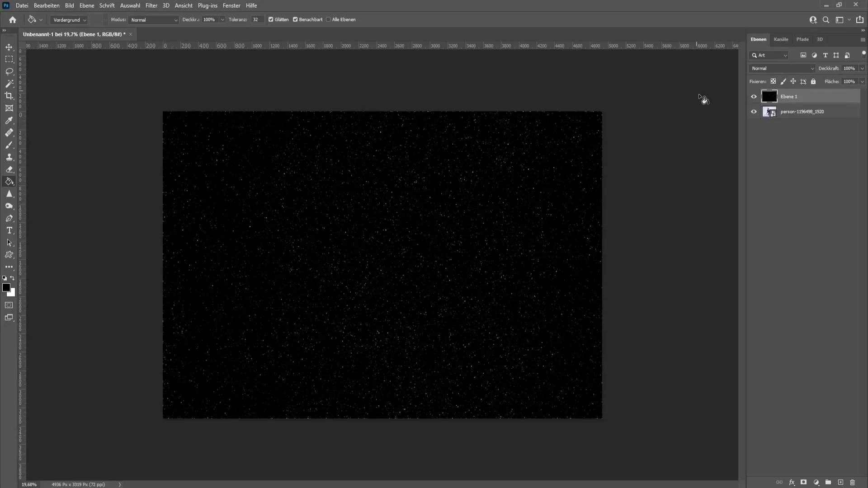Switch to the Kanäle tab in panel
The height and width of the screenshot is (488, 868).
tap(781, 39)
